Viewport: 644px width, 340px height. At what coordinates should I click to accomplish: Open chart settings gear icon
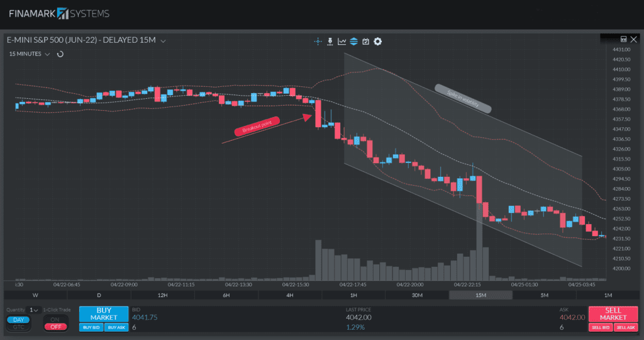click(377, 42)
